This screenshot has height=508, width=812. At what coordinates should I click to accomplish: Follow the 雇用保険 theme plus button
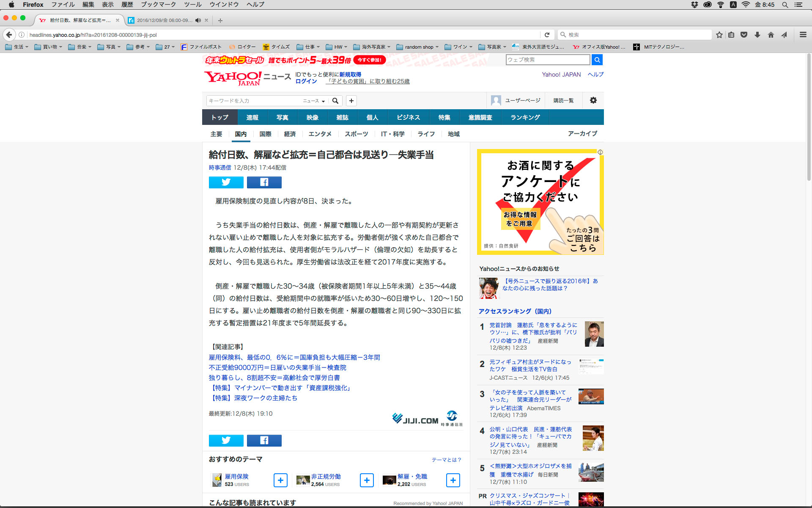click(280, 480)
